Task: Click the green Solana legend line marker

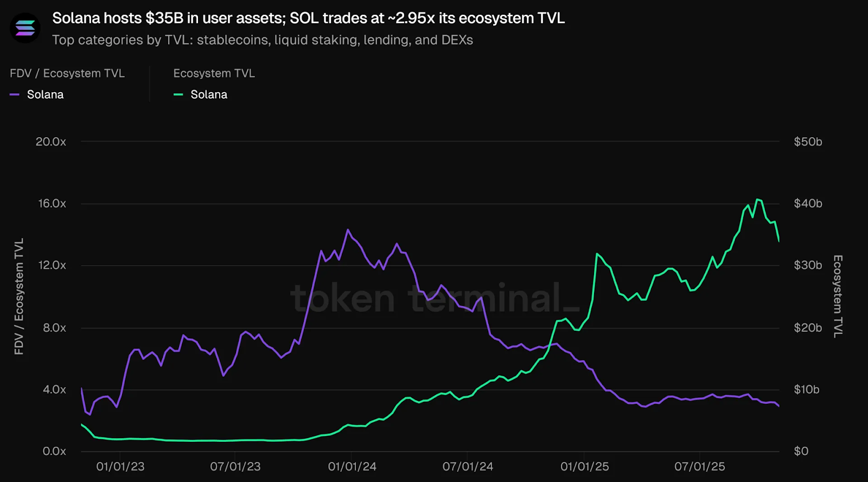Action: click(178, 95)
